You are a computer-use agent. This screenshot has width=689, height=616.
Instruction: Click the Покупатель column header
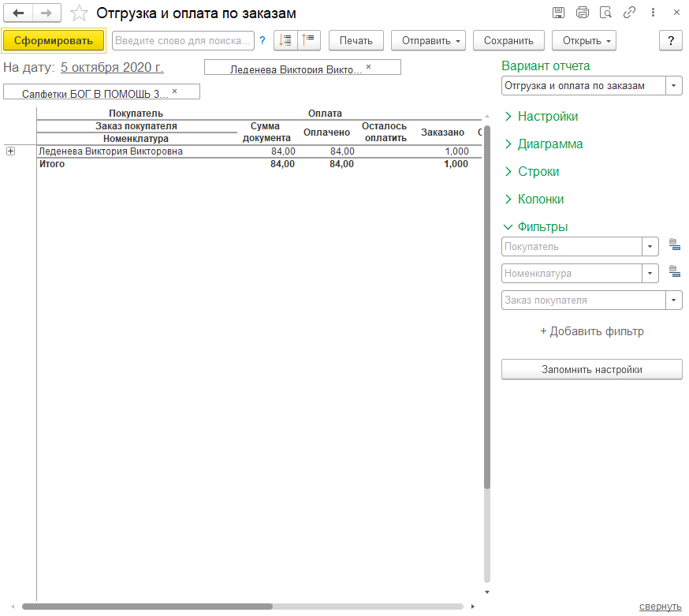(x=136, y=114)
